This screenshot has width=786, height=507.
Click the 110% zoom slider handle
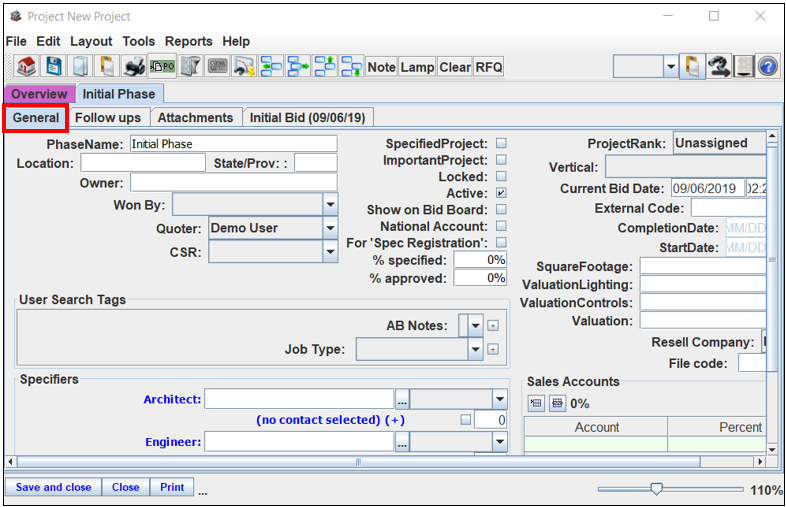coord(656,488)
